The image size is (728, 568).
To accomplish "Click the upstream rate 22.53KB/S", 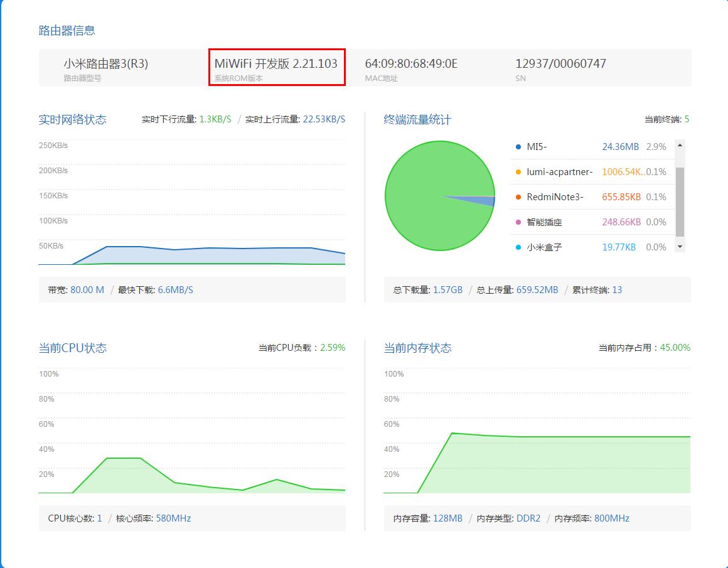I will pyautogui.click(x=324, y=119).
